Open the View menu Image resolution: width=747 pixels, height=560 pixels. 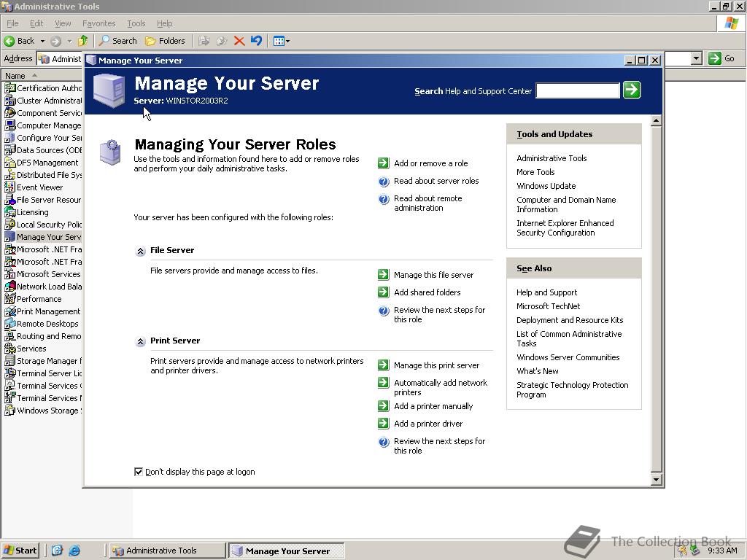click(63, 23)
